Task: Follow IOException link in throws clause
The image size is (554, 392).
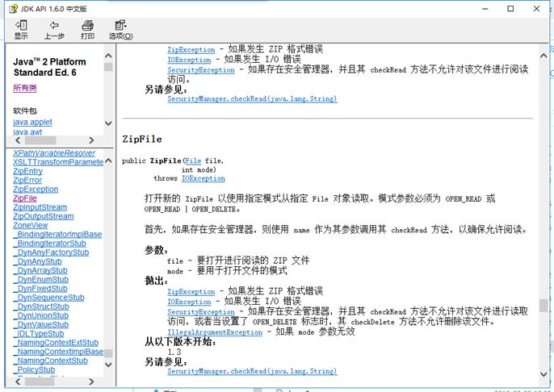Action: (x=204, y=178)
